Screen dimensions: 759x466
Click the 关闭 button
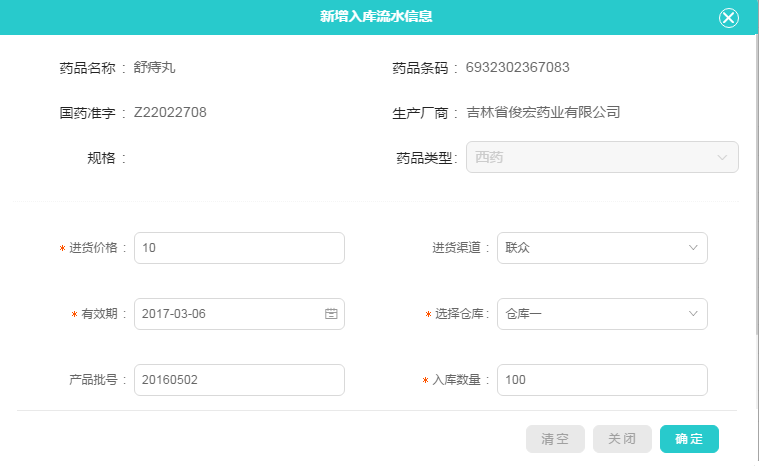[622, 439]
